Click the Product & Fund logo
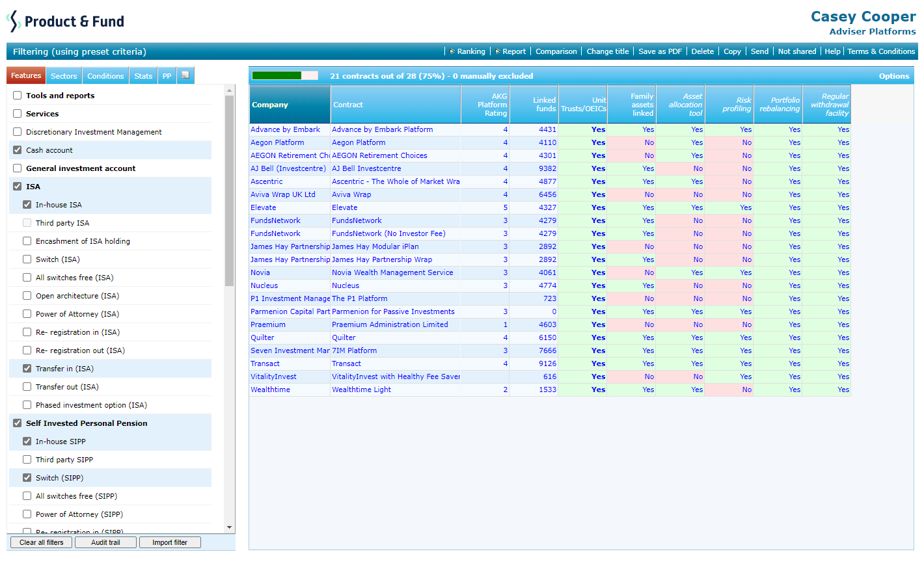The image size is (924, 567). 65,21
